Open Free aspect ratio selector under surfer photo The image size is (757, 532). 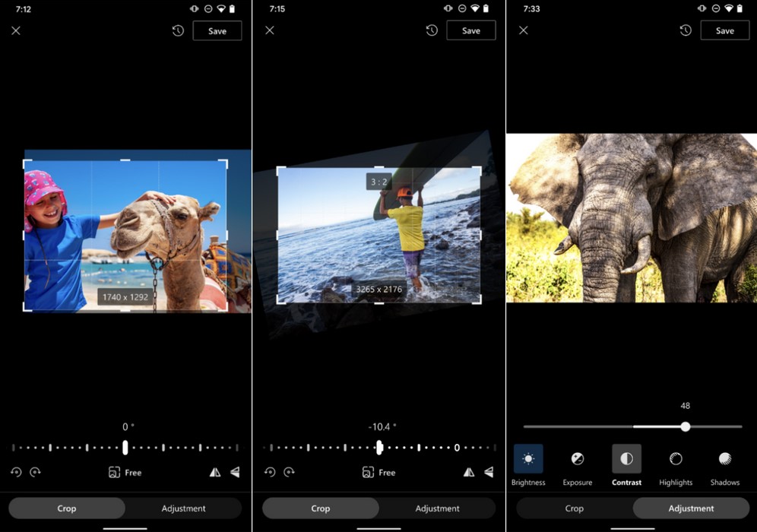[379, 472]
